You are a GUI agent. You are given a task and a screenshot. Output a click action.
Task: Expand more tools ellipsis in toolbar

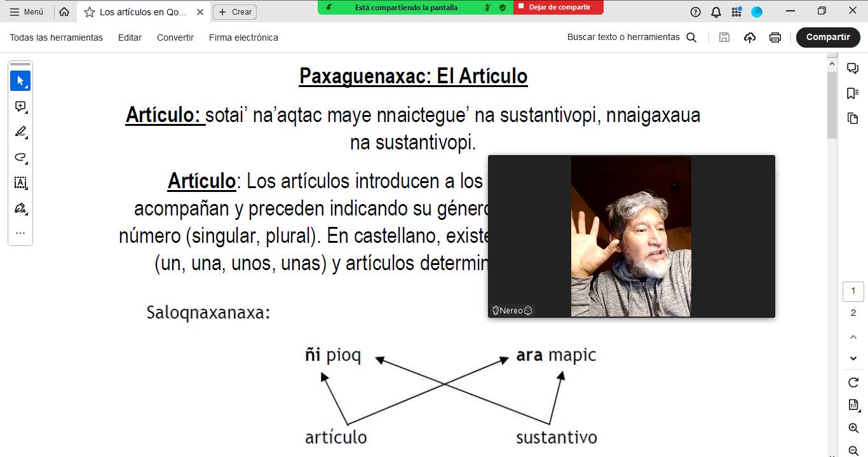tap(20, 233)
